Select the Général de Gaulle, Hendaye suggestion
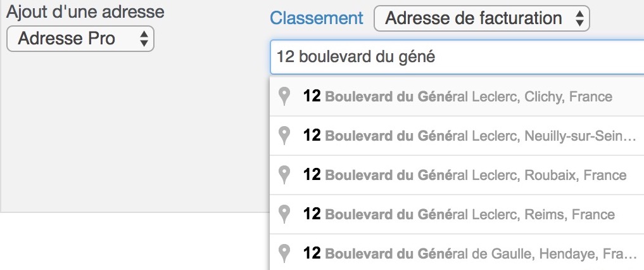Image resolution: width=644 pixels, height=270 pixels. pyautogui.click(x=457, y=252)
